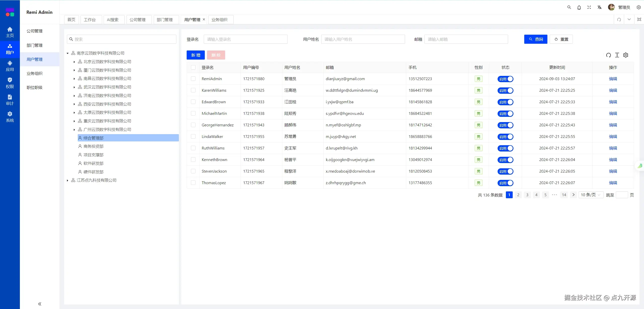Expand the 北京云顶数字科技有限公司 tree node
This screenshot has height=309, width=644.
pos(74,62)
